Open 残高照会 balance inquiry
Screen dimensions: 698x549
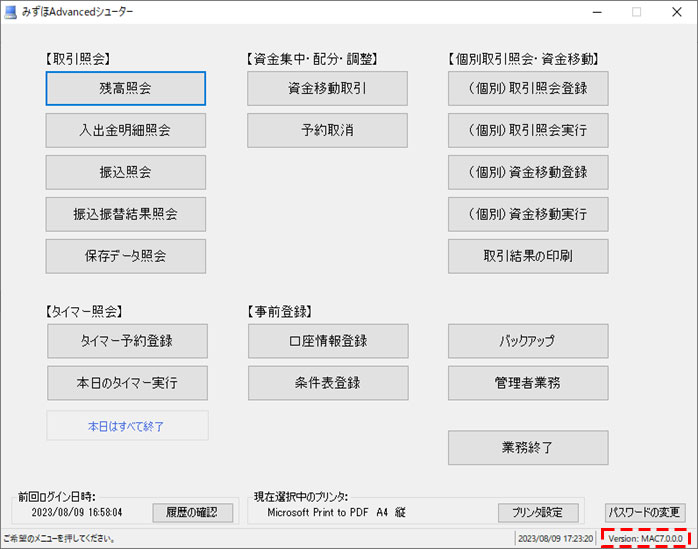pos(126,88)
